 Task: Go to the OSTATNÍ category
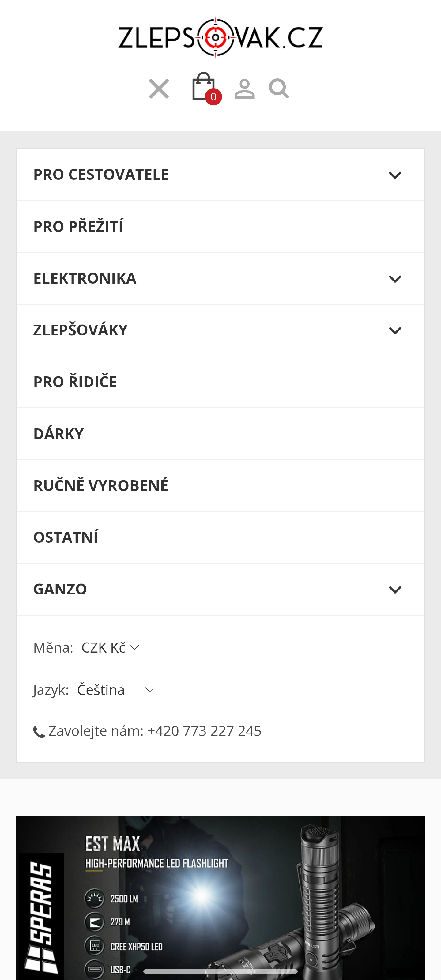pos(66,537)
